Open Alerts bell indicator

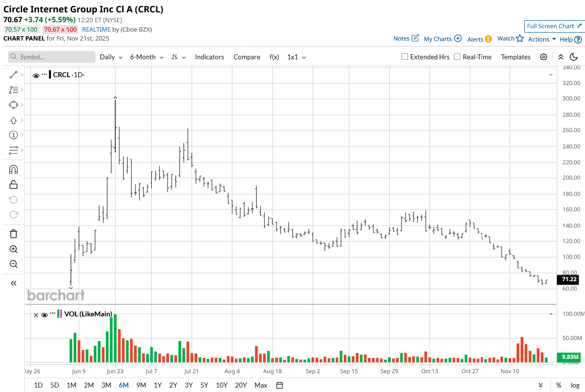click(489, 39)
